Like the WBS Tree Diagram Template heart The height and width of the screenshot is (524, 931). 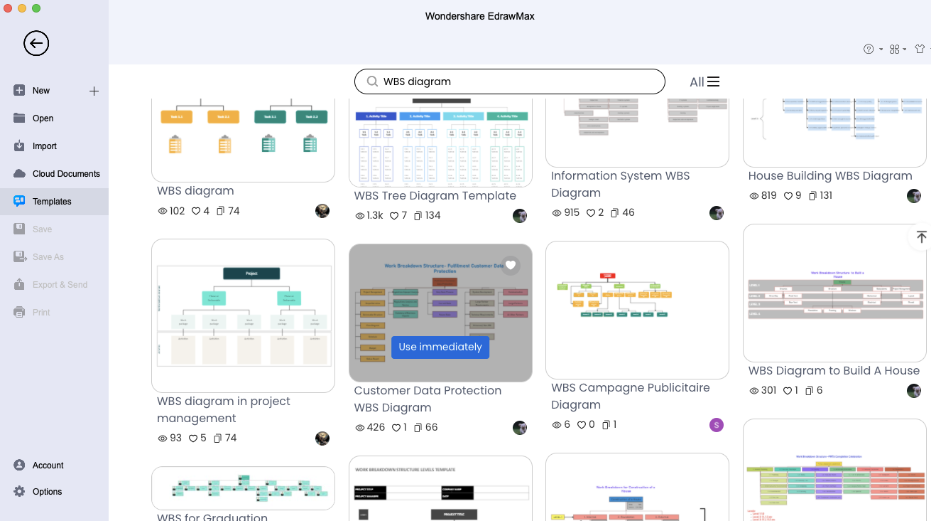tap(394, 216)
